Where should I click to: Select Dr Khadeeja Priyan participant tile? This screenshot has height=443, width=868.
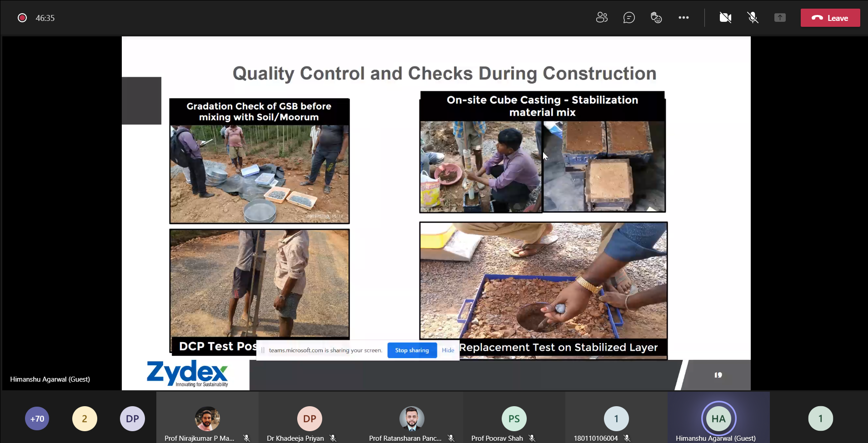pyautogui.click(x=309, y=418)
